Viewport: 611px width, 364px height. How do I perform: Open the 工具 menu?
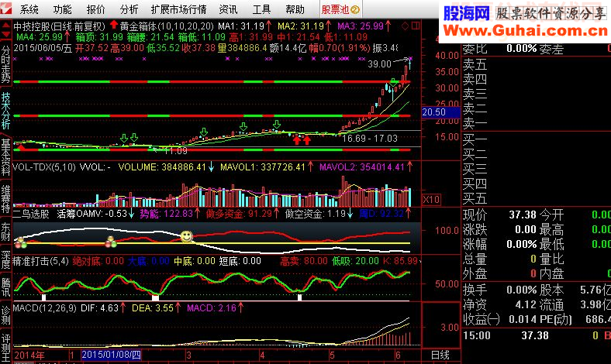coord(261,9)
